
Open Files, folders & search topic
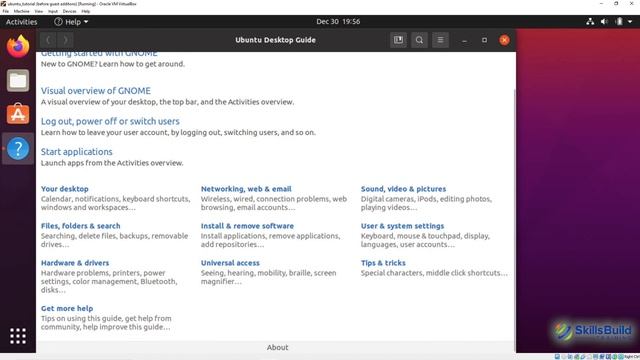80,226
